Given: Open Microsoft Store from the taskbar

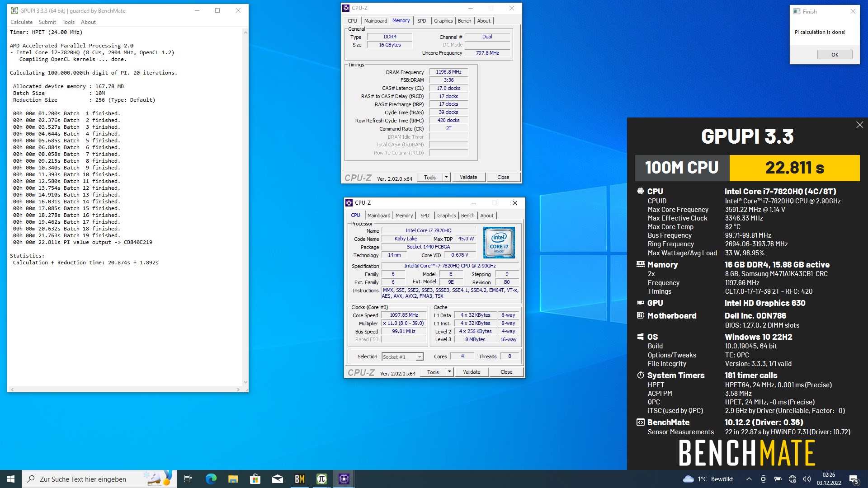Looking at the screenshot, I should pos(255,479).
